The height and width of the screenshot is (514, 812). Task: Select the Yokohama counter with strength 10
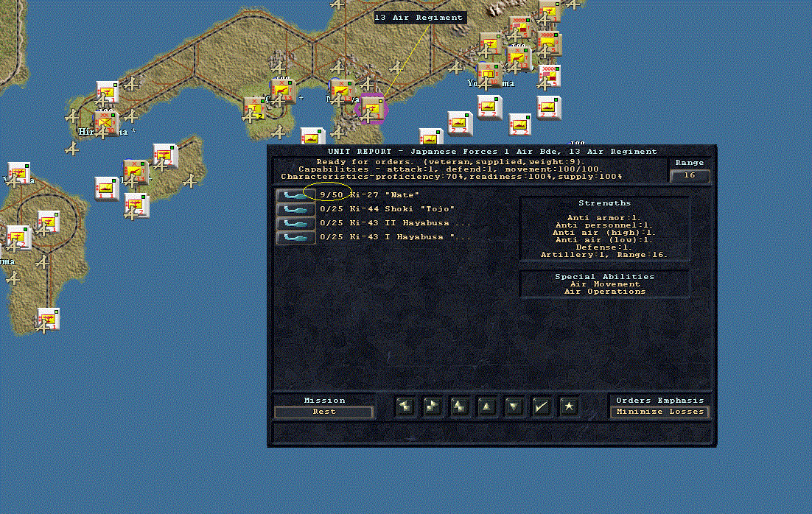click(489, 75)
